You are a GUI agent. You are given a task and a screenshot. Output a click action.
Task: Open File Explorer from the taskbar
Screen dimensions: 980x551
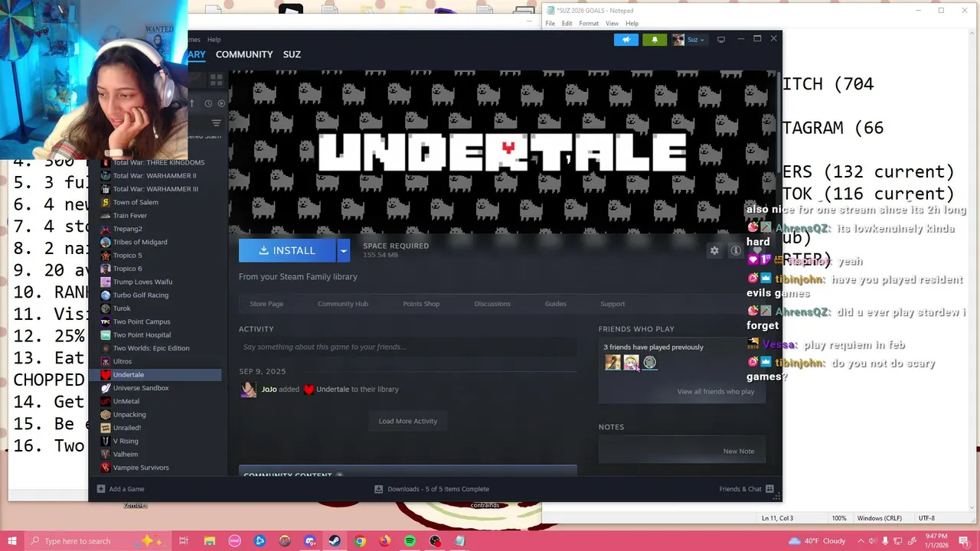(209, 541)
